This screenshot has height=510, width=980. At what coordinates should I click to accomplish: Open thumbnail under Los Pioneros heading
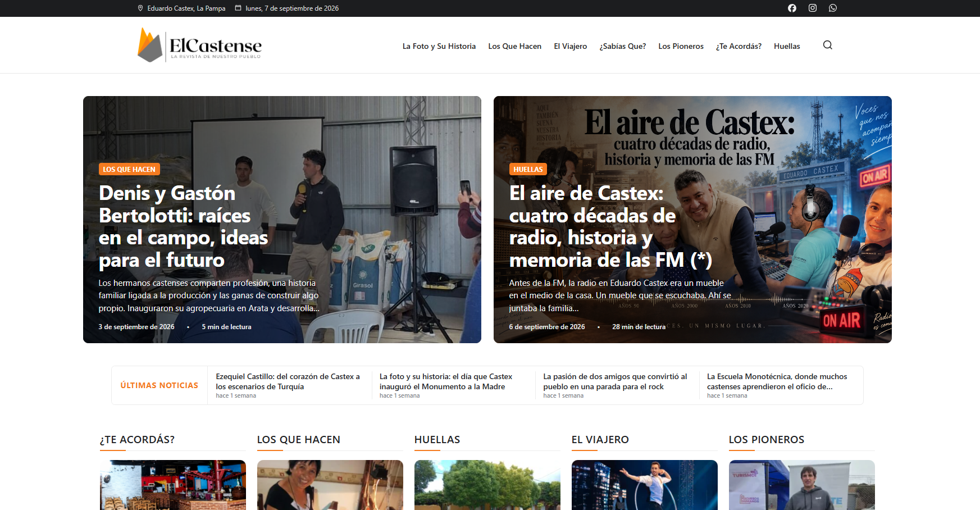[x=802, y=485]
